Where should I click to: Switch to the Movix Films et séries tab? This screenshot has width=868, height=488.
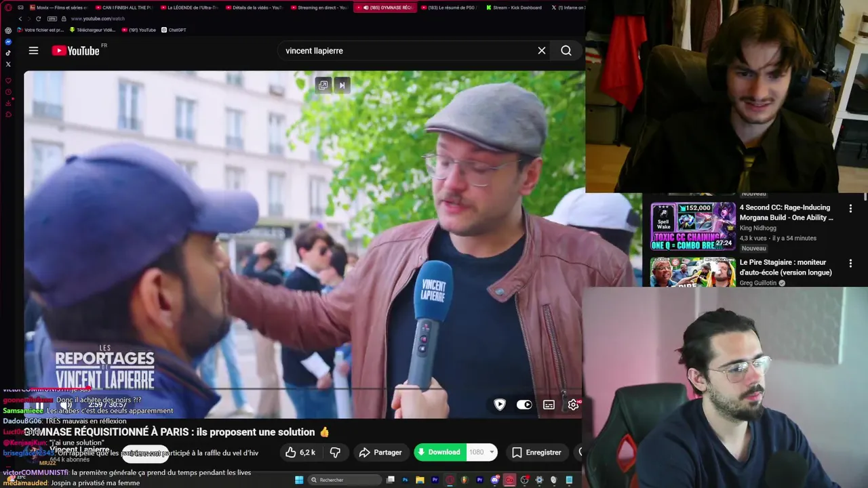tap(58, 7)
